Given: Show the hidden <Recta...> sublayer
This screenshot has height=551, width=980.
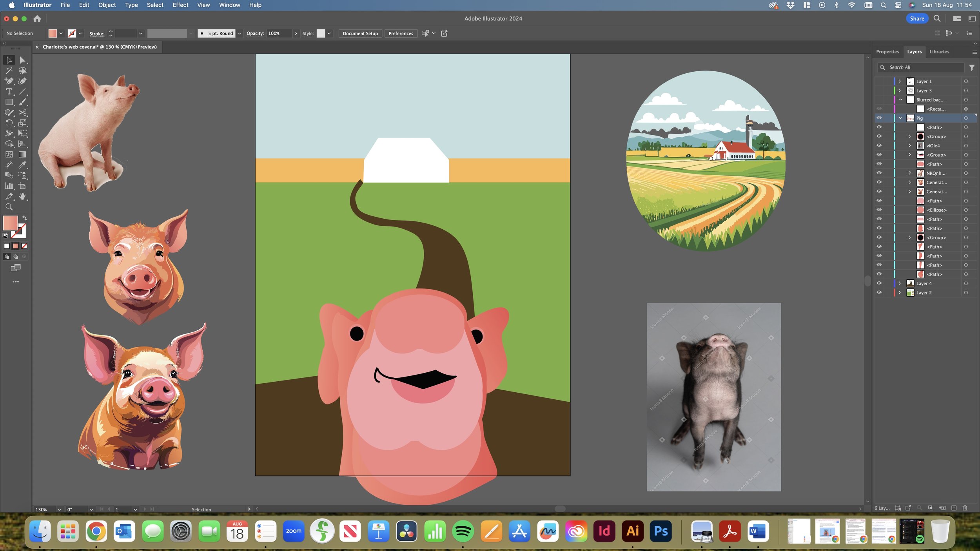Looking at the screenshot, I should tap(879, 109).
